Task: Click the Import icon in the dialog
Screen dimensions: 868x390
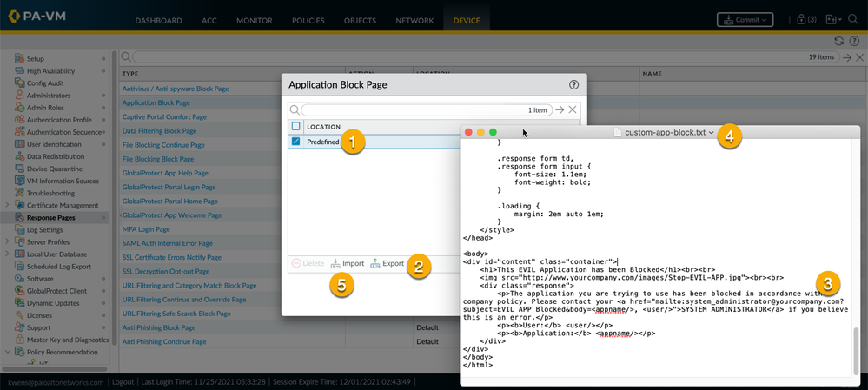Action: pos(335,263)
